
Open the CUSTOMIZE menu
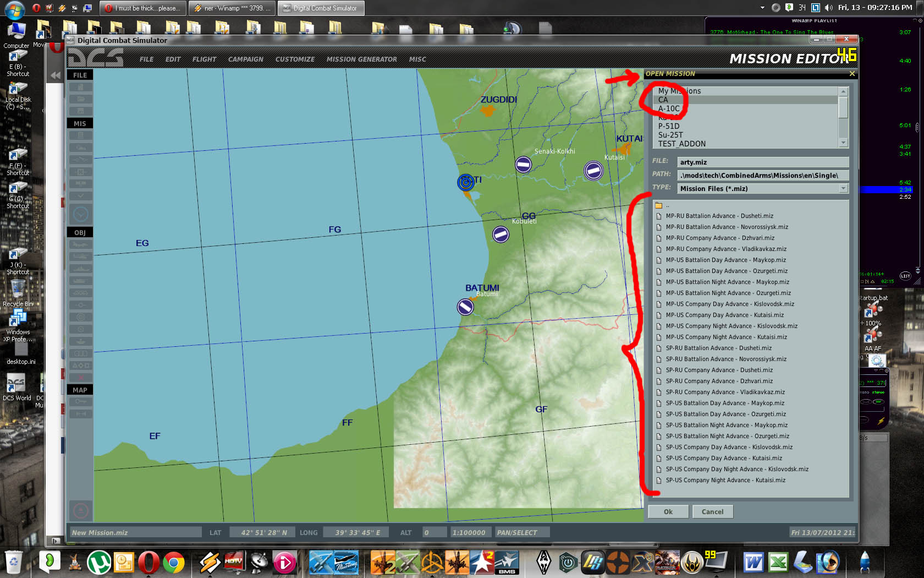pos(295,59)
